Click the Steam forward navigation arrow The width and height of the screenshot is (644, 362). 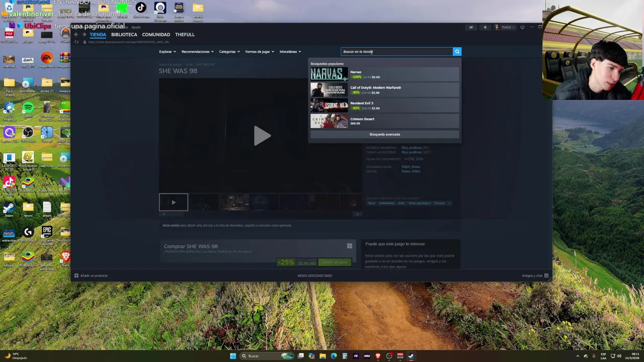pyautogui.click(x=84, y=35)
